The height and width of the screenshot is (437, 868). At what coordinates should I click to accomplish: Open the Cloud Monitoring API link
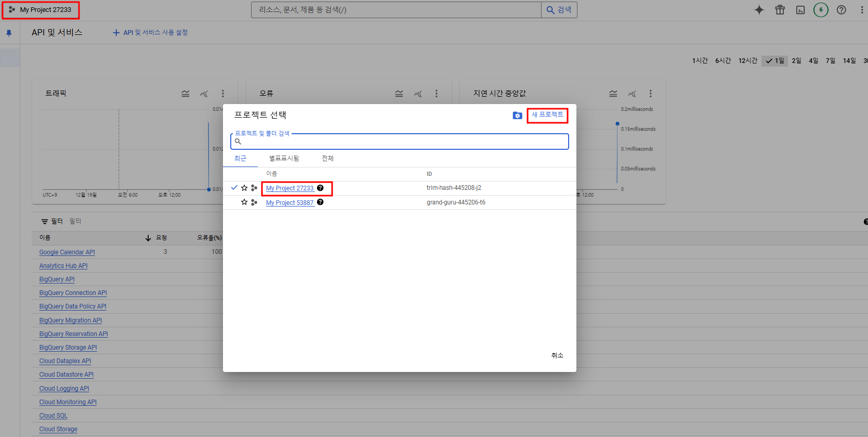pyautogui.click(x=68, y=402)
